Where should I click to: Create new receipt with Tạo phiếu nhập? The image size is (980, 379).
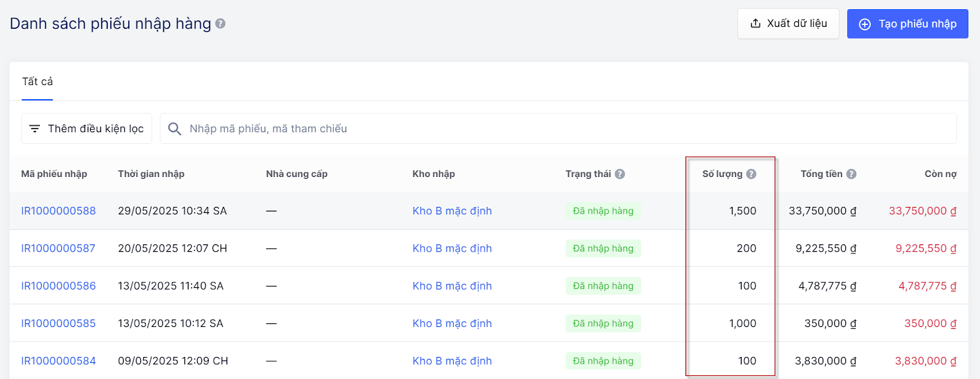[x=908, y=24]
